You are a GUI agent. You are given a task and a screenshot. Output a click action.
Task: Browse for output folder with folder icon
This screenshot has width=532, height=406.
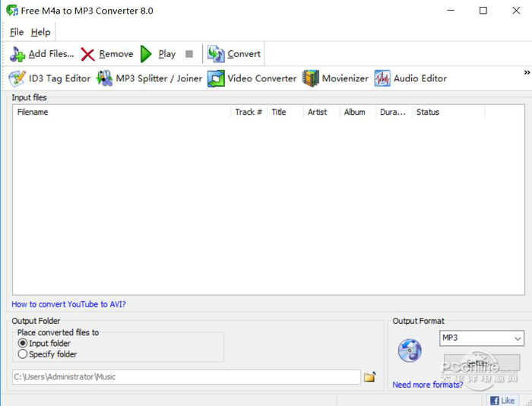point(370,377)
